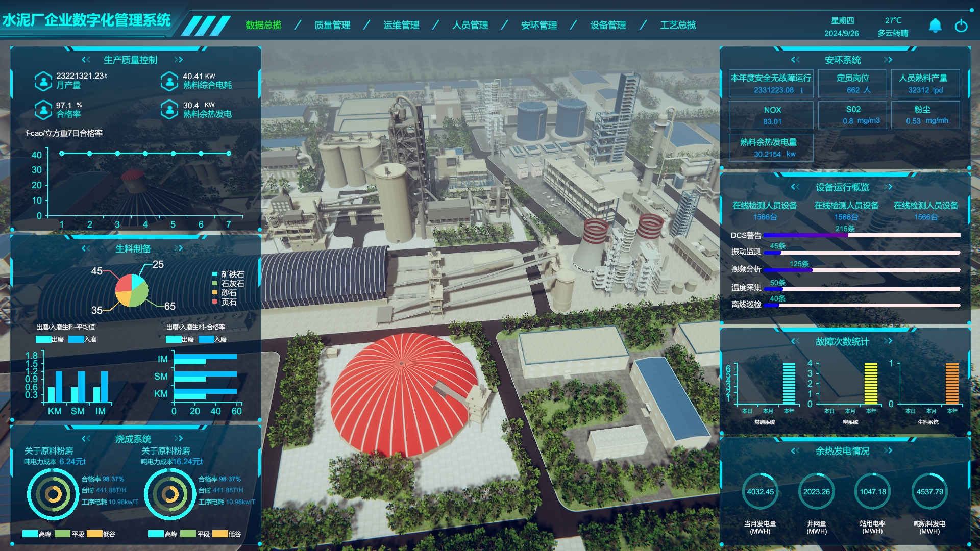Click the left chevron beside 安环系统
The image size is (980, 551).
point(795,60)
